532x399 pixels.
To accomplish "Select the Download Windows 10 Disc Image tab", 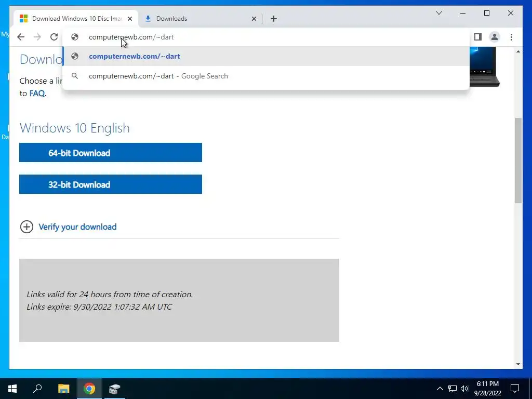I will pos(76,19).
